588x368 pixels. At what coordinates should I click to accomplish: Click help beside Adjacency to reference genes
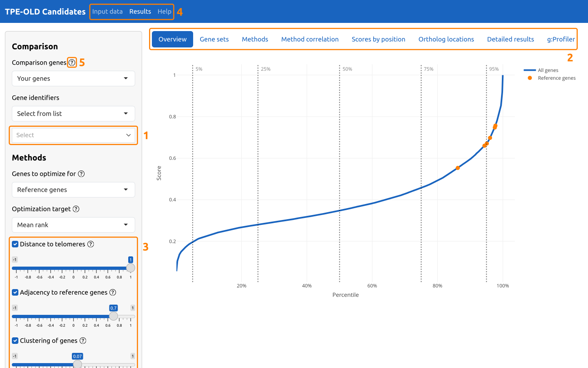point(113,292)
